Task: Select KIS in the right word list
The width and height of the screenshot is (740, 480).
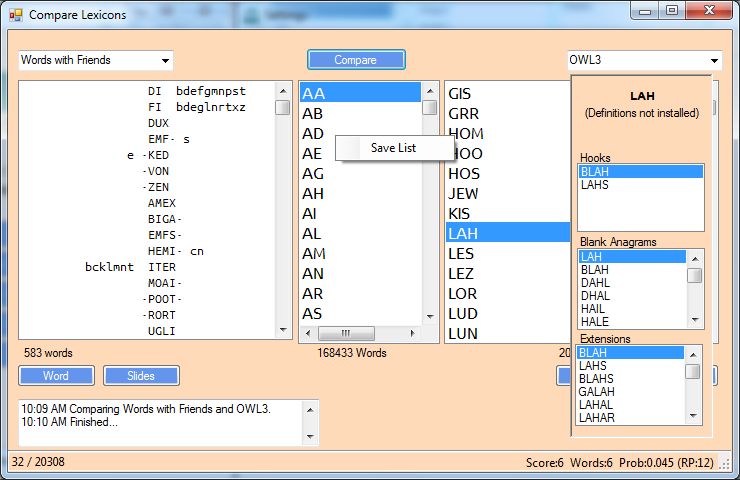Action: [x=508, y=214]
